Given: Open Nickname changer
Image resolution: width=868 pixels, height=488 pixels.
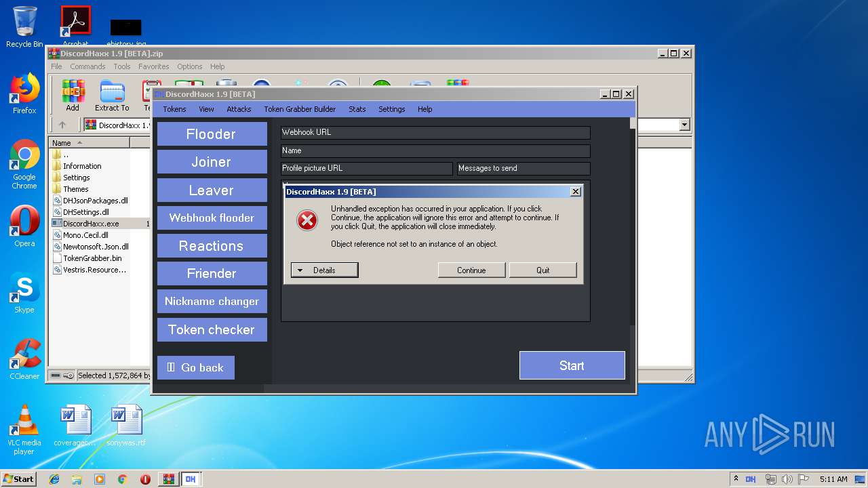Looking at the screenshot, I should pyautogui.click(x=212, y=302).
